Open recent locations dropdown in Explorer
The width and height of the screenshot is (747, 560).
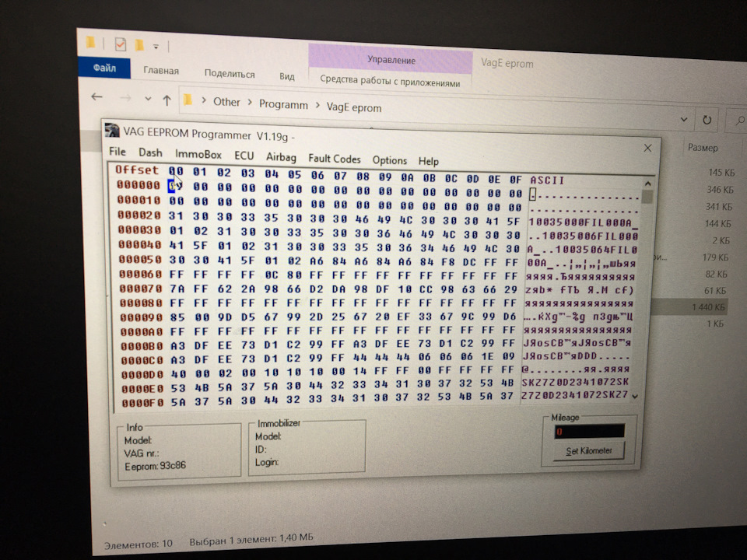(148, 99)
